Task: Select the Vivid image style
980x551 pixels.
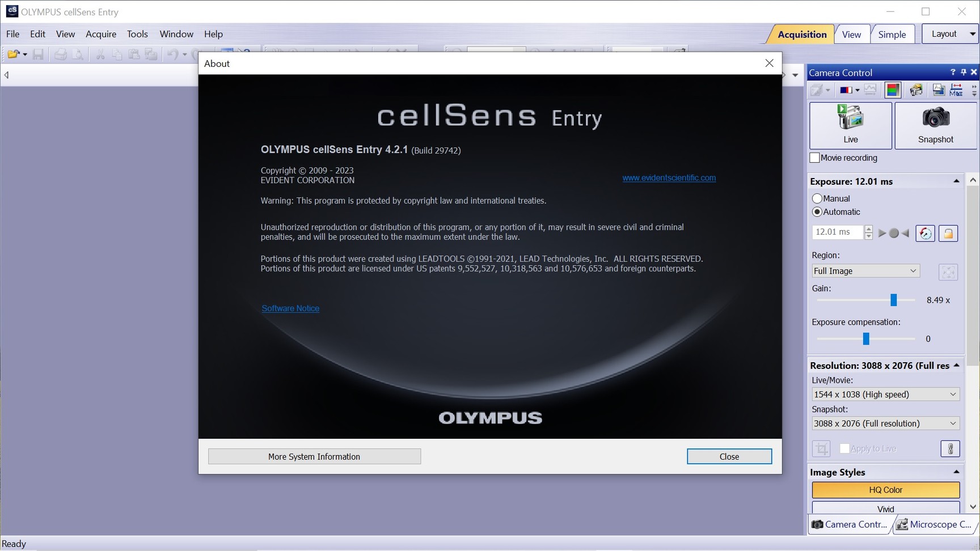Action: [885, 508]
